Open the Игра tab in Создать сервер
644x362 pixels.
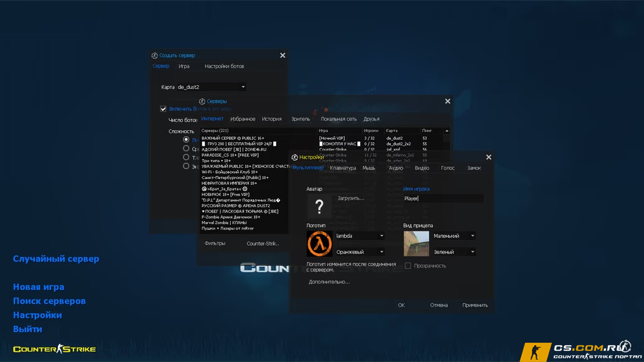[x=184, y=66]
